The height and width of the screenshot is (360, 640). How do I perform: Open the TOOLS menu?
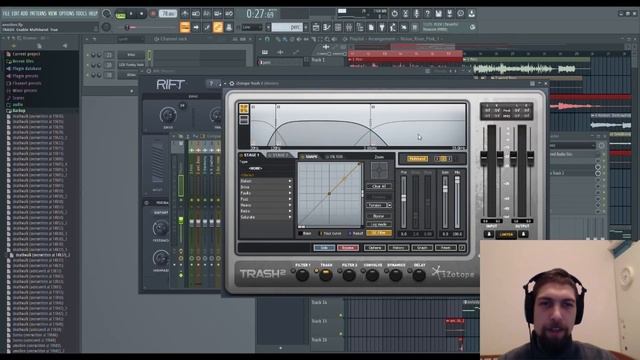[x=82, y=13]
